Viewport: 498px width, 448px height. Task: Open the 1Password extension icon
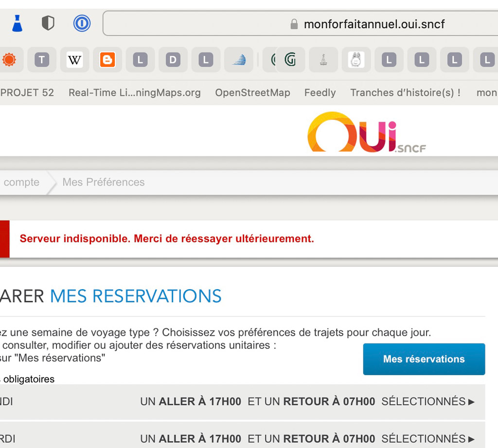[x=82, y=23]
